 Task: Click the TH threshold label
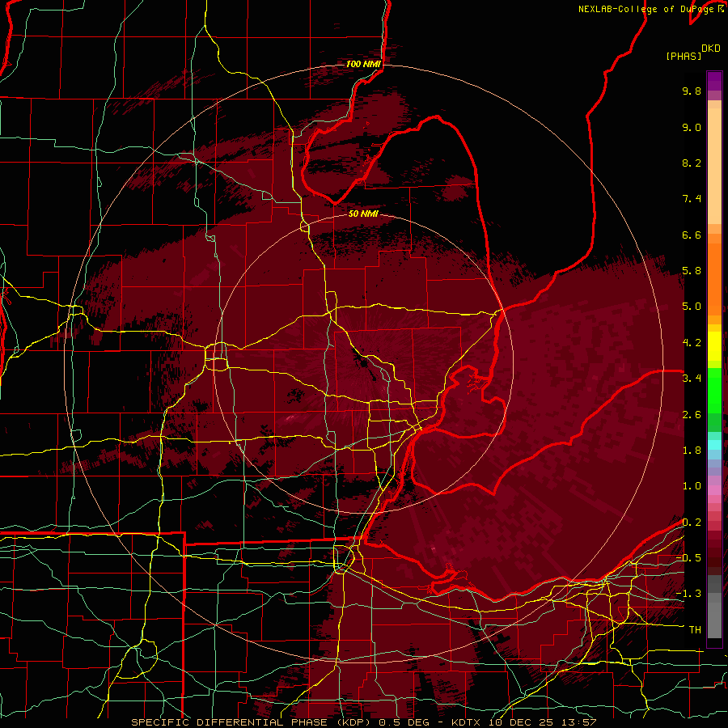coord(695,630)
